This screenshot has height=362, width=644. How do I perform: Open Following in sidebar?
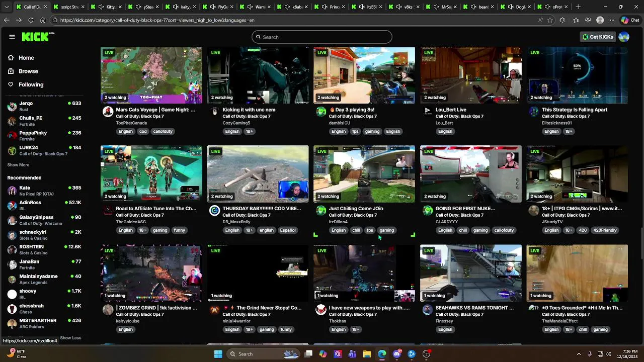[x=31, y=85]
